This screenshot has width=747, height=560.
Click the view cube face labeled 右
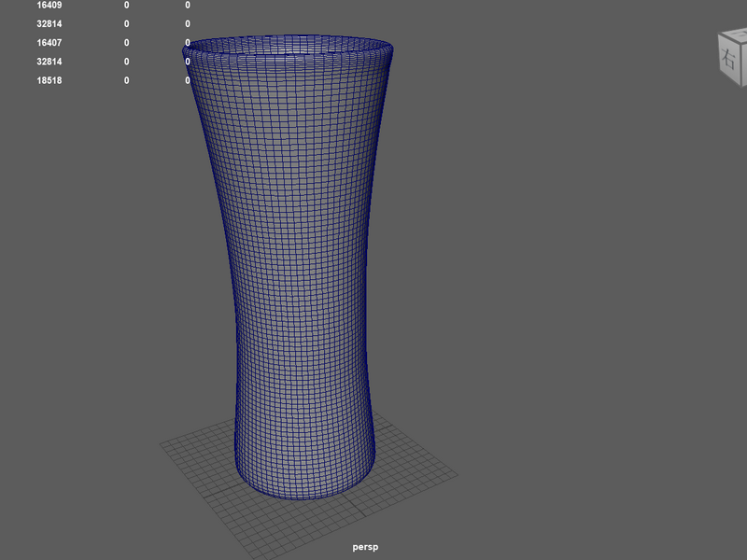[x=729, y=58]
